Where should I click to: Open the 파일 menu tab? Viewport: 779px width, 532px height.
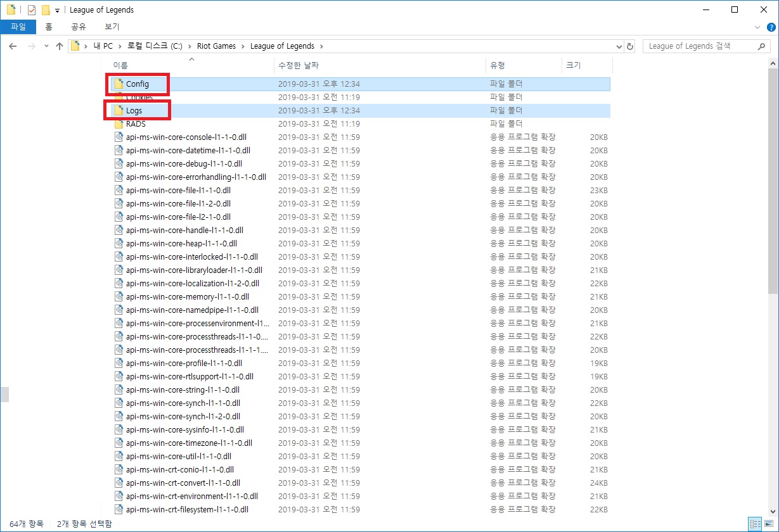(18, 27)
